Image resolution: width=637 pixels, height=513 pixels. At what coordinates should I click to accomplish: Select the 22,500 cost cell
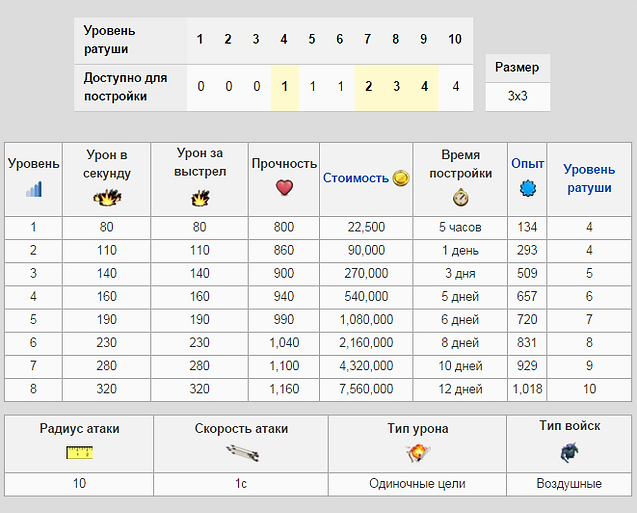click(366, 227)
